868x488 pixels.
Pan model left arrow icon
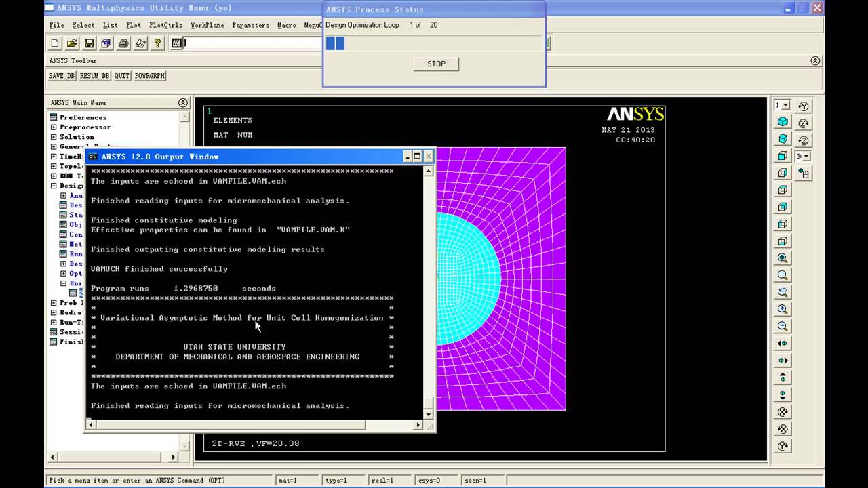click(783, 343)
